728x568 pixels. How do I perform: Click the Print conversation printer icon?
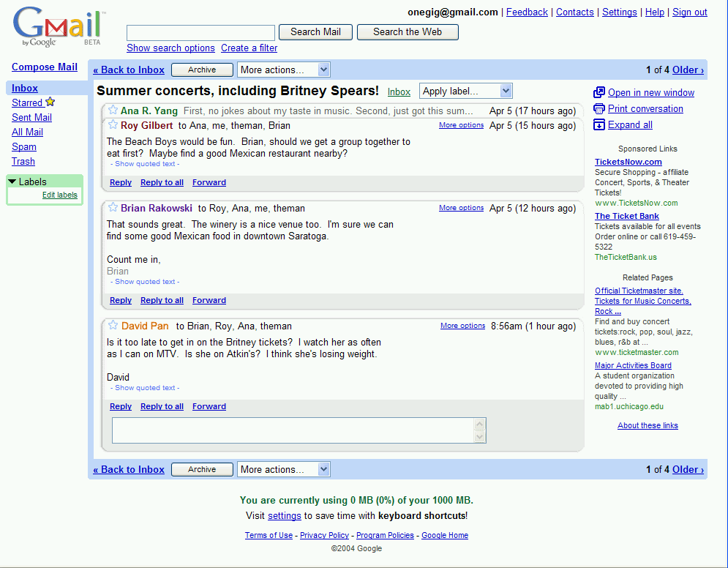click(599, 108)
